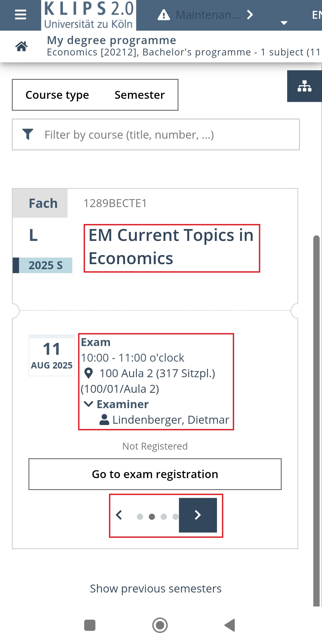Click the Filter by course input field
The height and width of the screenshot is (644, 322).
click(156, 134)
